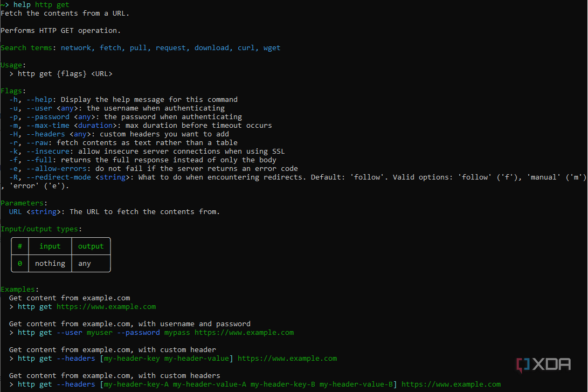The height and width of the screenshot is (392, 588).
Task: Click the search term 'curl'
Action: [246, 47]
